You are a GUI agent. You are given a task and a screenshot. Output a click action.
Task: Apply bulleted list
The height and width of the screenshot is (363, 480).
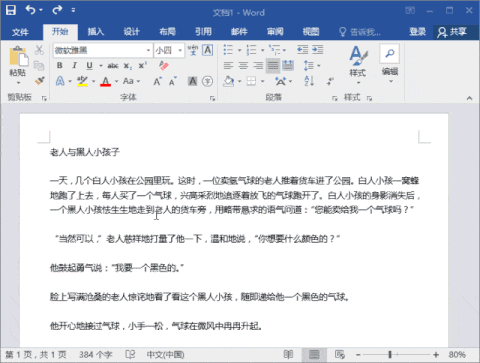pyautogui.click(x=228, y=50)
